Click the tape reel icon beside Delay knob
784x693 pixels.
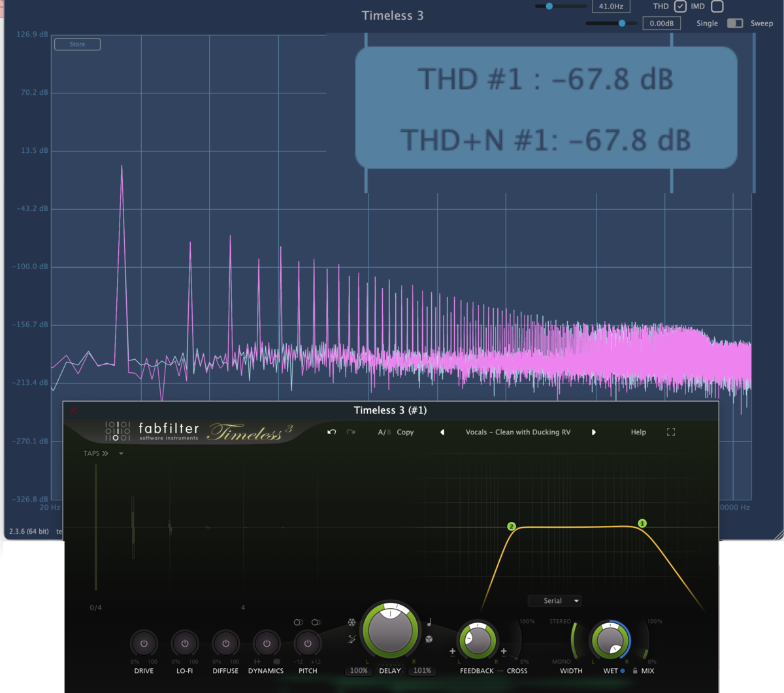pyautogui.click(x=429, y=639)
